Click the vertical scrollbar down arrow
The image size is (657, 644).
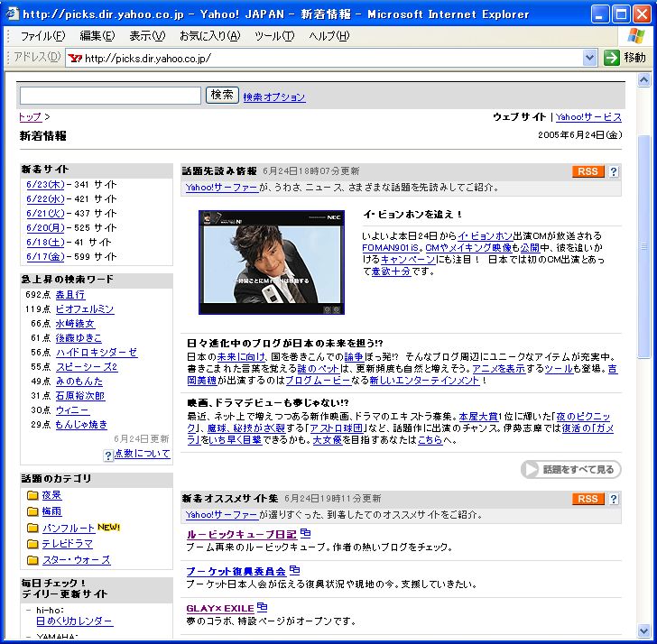pos(643,630)
